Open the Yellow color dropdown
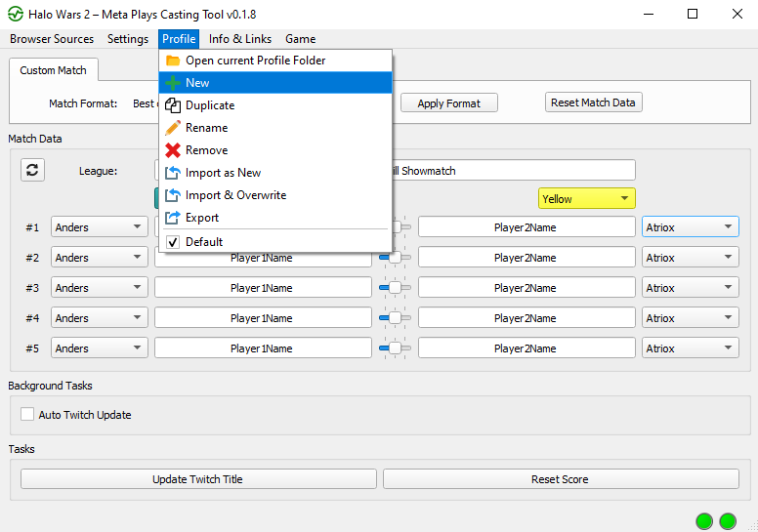Screen dimensions: 758x532 (586, 199)
